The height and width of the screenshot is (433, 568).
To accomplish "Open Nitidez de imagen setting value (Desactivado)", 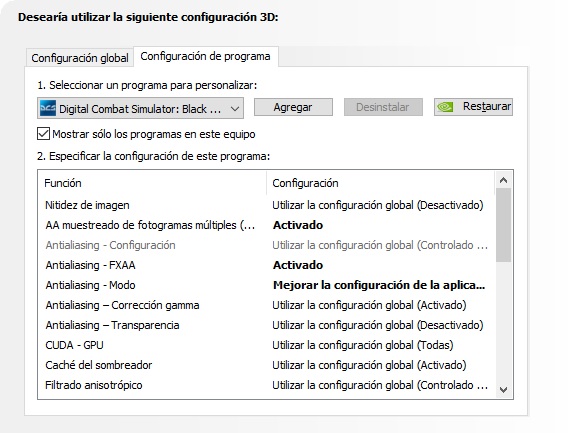I will (378, 205).
